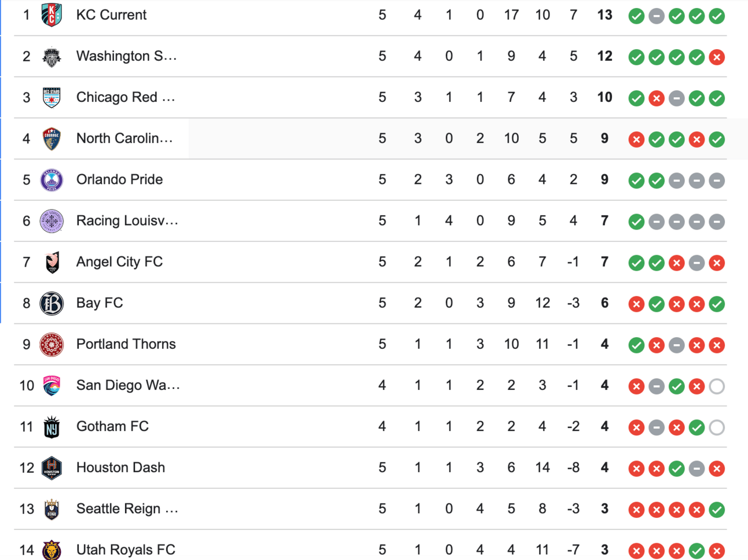The image size is (748, 560).
Task: Click the Utah Royals lion logo
Action: click(52, 550)
